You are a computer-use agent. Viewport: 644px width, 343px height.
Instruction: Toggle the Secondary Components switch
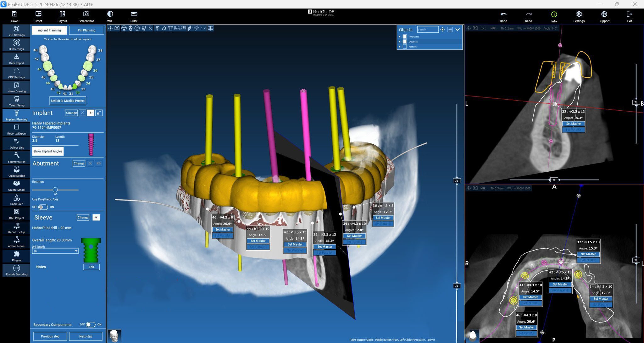pos(91,324)
